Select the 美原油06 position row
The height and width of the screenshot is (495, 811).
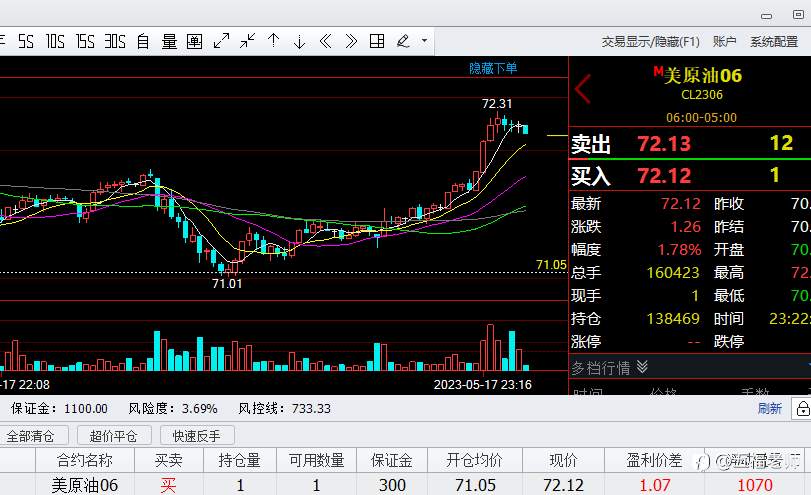point(406,485)
